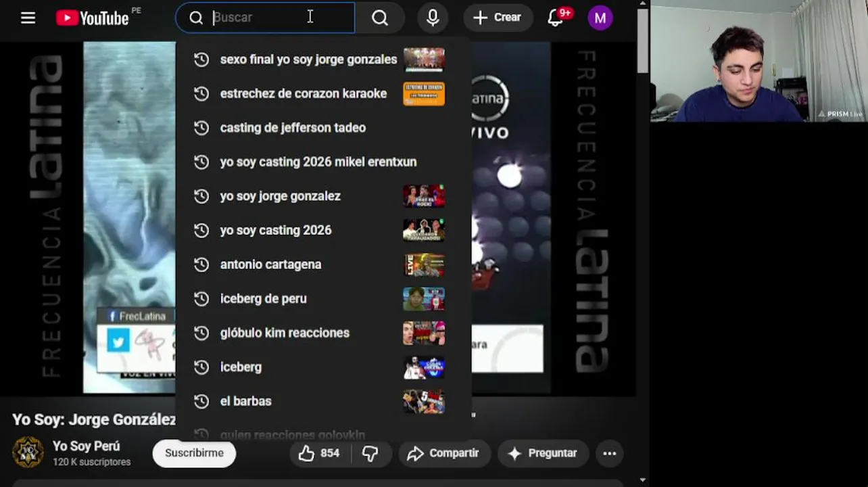Click the magnifier search submit button
The height and width of the screenshot is (487, 868).
tap(380, 18)
